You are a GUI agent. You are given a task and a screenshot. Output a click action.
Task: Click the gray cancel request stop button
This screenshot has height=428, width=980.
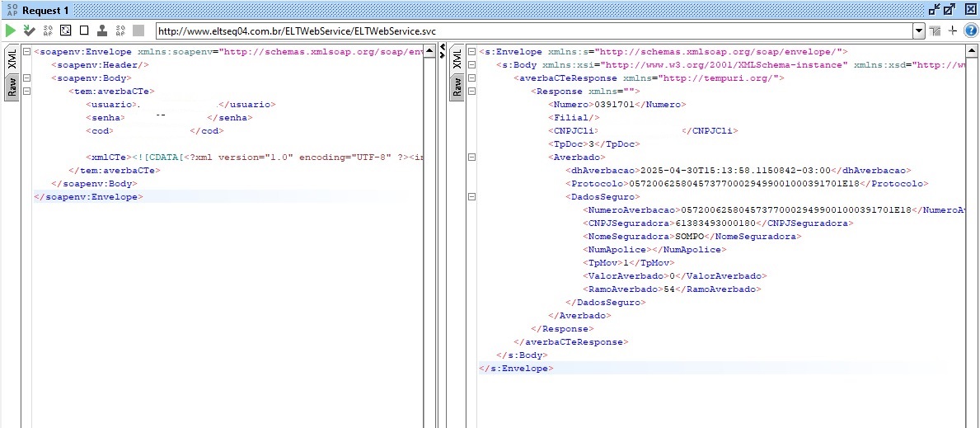coord(138,31)
